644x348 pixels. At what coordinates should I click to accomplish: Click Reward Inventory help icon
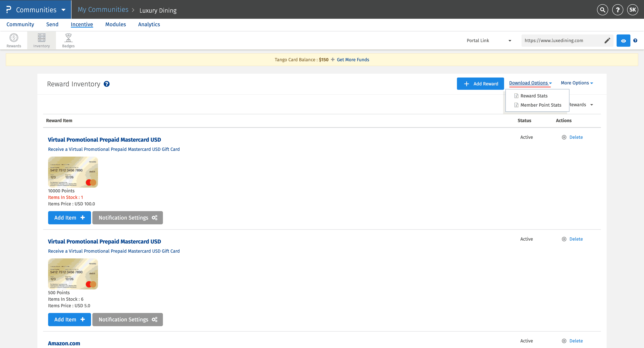(107, 84)
